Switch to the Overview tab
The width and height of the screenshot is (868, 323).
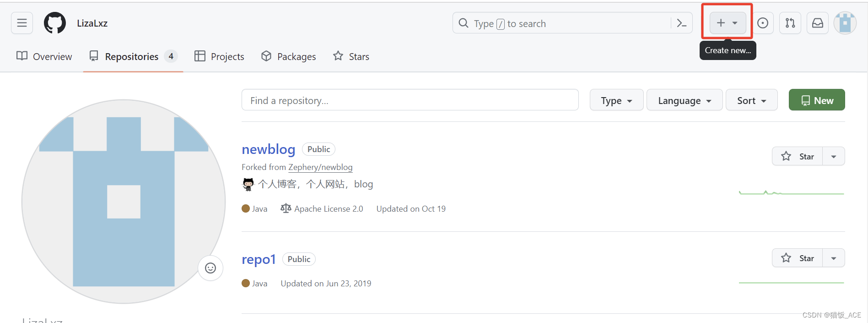[x=44, y=56]
